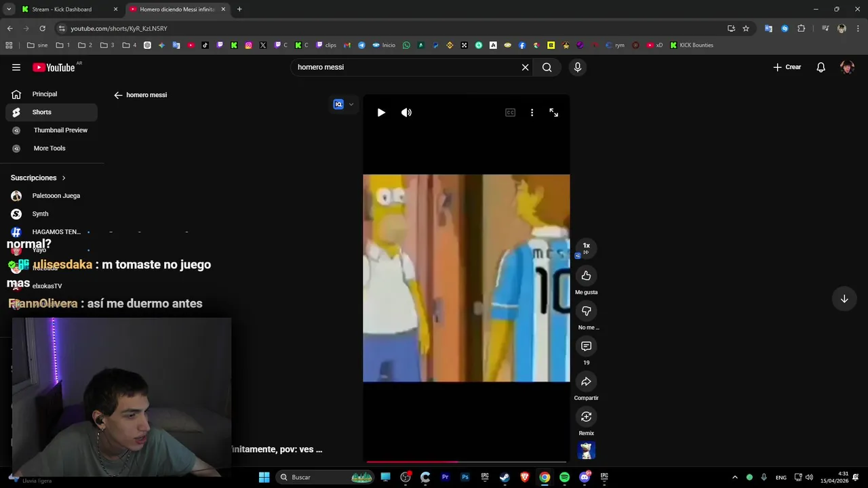This screenshot has height=488, width=868.
Task: Clear the 'homero messi' search text
Action: tap(525, 67)
